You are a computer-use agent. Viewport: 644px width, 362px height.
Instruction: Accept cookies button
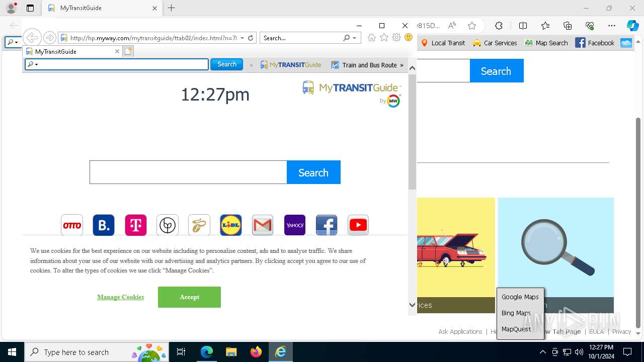(189, 297)
